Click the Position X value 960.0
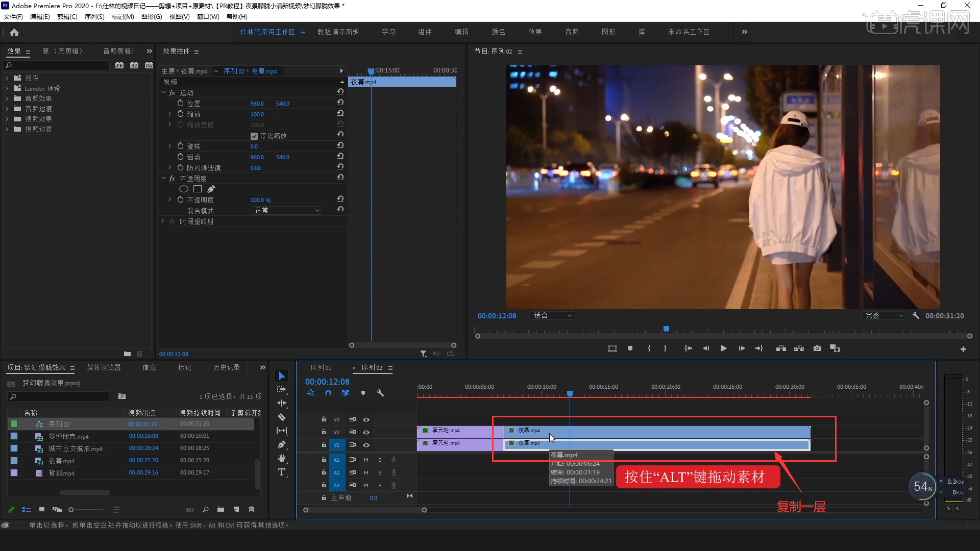The width and height of the screenshot is (980, 551). [257, 104]
